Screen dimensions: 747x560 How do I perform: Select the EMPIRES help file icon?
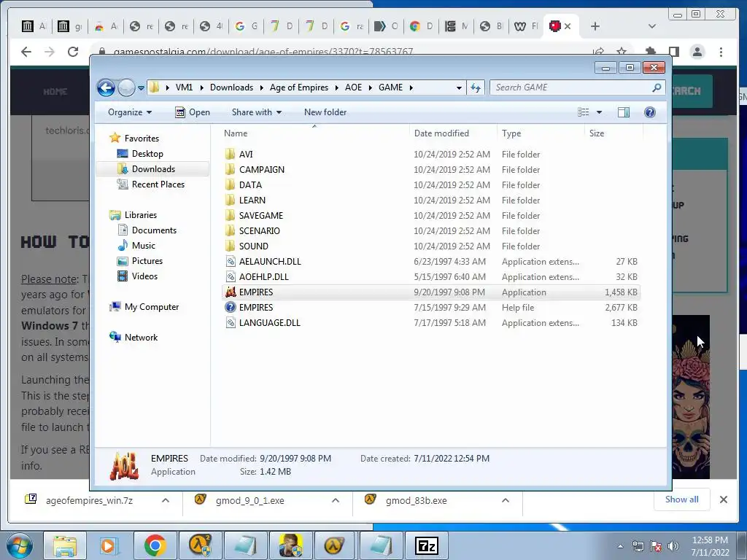coord(231,307)
